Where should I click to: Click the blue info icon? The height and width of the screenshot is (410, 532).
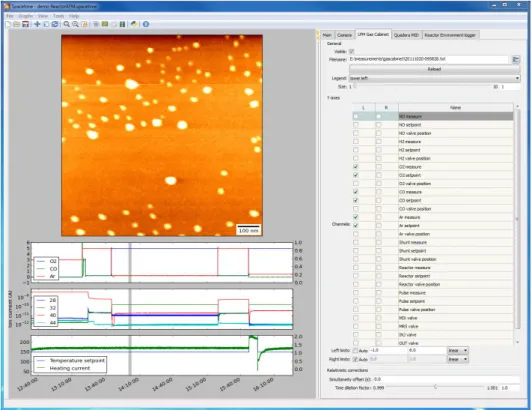tap(146, 24)
